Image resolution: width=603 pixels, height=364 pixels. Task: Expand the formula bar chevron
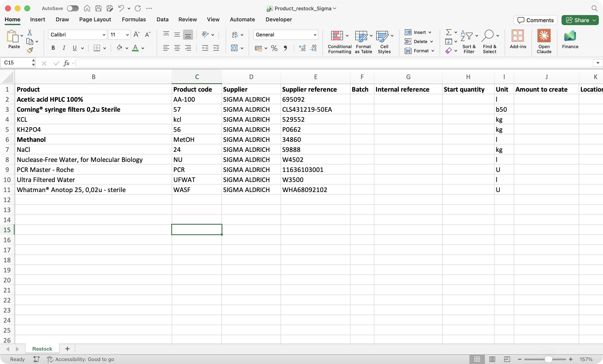(x=598, y=63)
